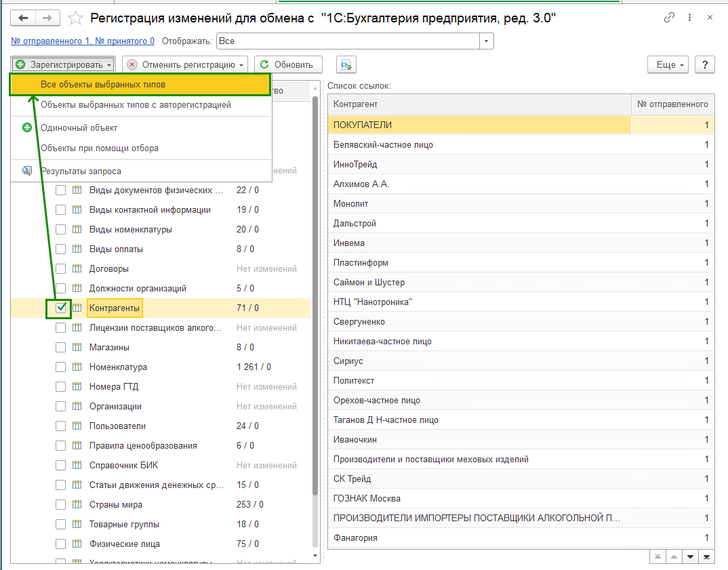Open № отправленного 1, № принятого 0 link
The image size is (728, 570).
click(83, 41)
